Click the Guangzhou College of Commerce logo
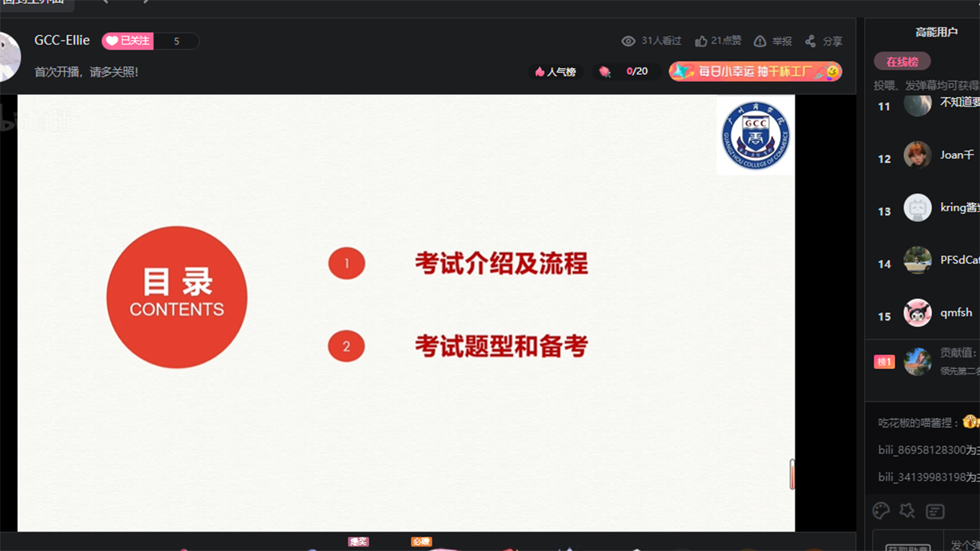The width and height of the screenshot is (980, 551). [756, 135]
